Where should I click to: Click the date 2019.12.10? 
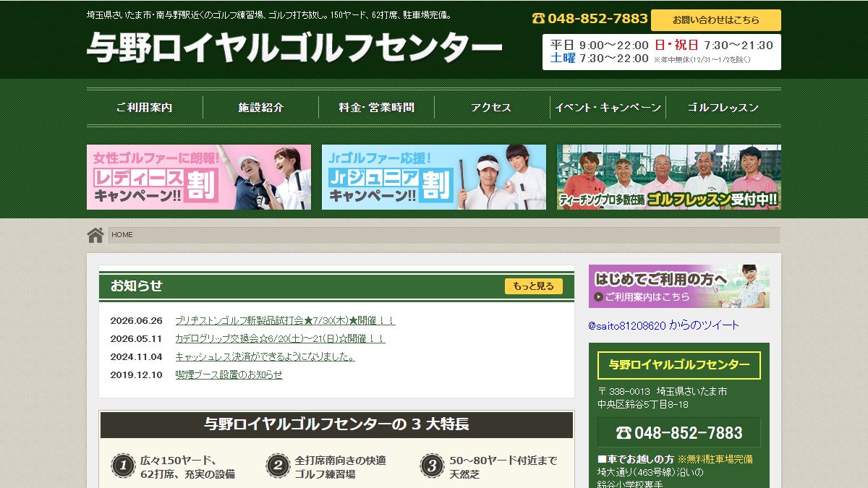[137, 374]
